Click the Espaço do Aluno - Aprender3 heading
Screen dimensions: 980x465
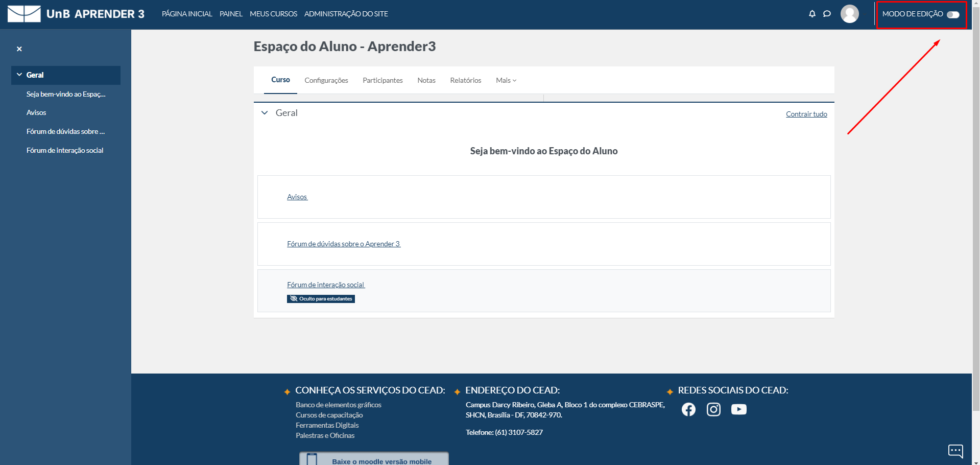345,46
